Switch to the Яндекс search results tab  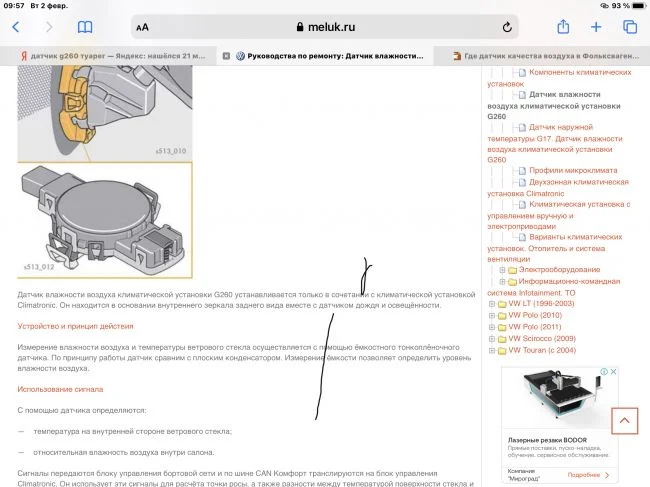tap(110, 56)
